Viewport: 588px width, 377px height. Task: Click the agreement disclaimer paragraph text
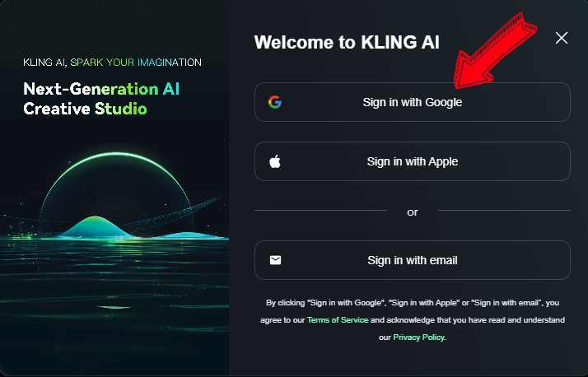pos(413,320)
